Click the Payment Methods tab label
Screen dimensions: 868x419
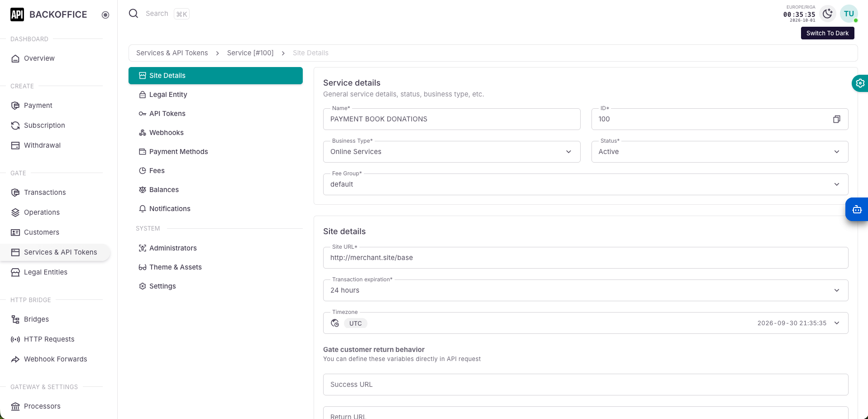179,152
